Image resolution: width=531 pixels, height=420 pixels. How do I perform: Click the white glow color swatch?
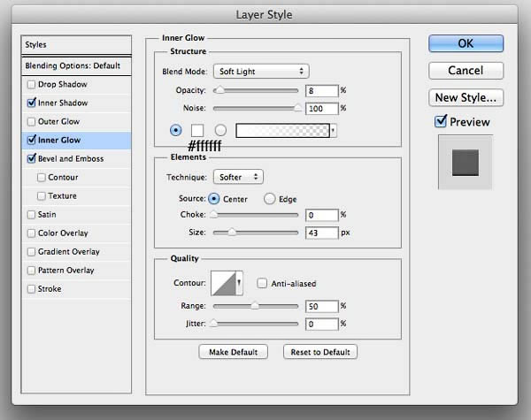pyautogui.click(x=197, y=130)
